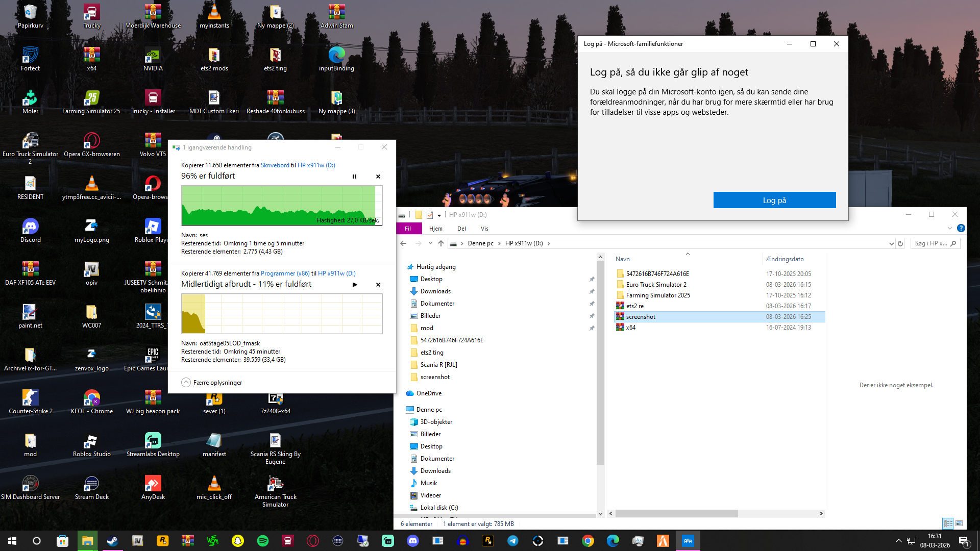This screenshot has width=980, height=551.
Task: Switch to the Vis ribbon tab
Action: (484, 229)
